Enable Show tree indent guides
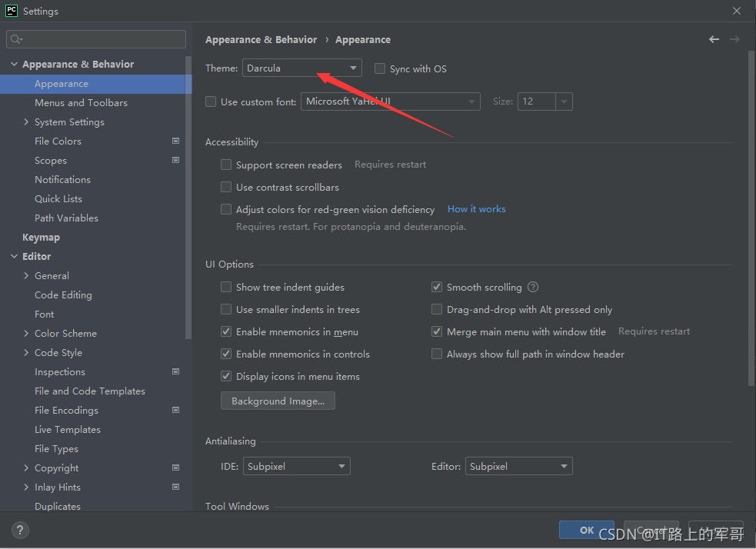Image resolution: width=756 pixels, height=549 pixels. point(226,288)
